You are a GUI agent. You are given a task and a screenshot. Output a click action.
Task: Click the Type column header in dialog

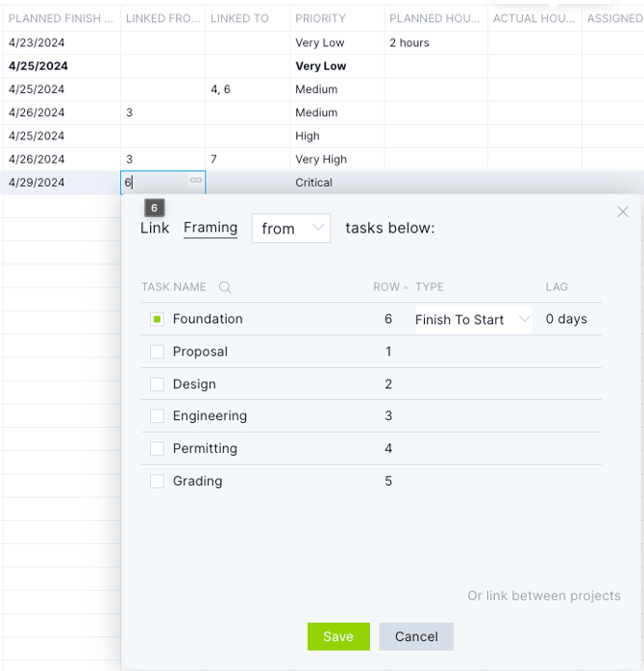pos(430,286)
